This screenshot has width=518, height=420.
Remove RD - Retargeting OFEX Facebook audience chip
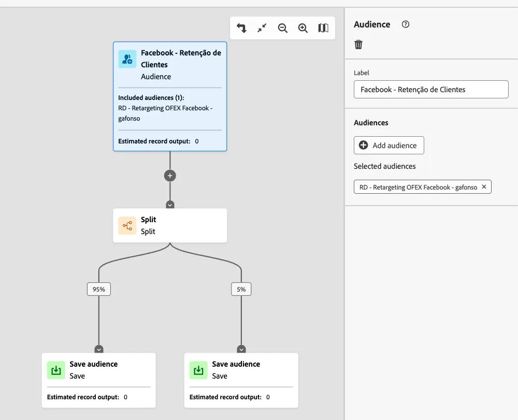click(x=484, y=187)
